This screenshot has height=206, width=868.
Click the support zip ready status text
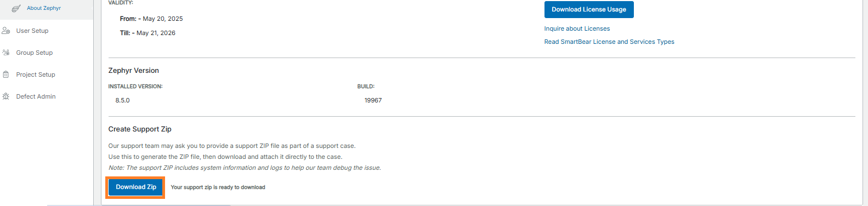click(x=218, y=187)
